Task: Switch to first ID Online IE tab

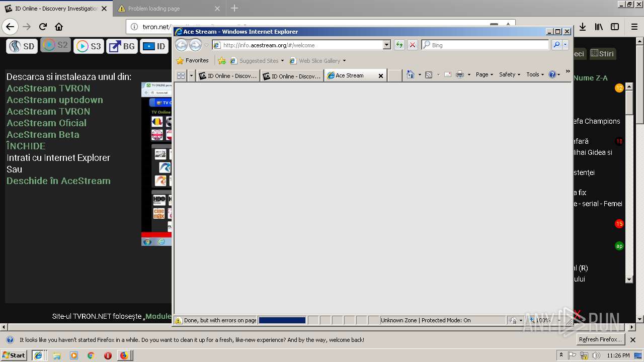Action: 228,76
